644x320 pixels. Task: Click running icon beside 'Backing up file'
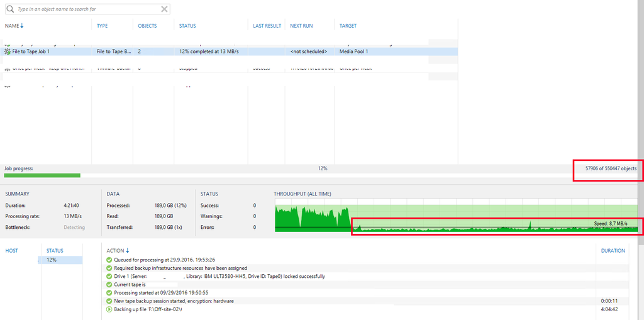point(109,309)
